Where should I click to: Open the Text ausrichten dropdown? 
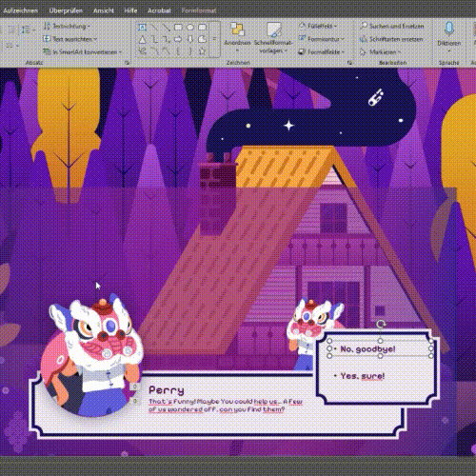click(70, 39)
